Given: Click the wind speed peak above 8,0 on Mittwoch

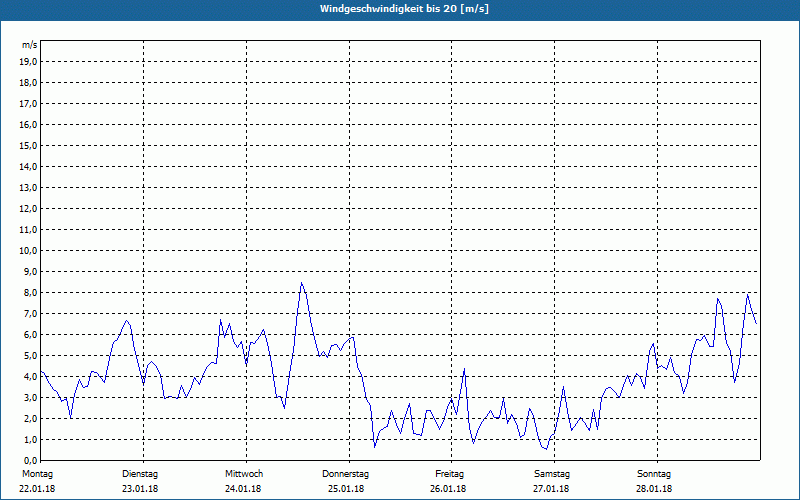Looking at the screenshot, I should (x=302, y=283).
